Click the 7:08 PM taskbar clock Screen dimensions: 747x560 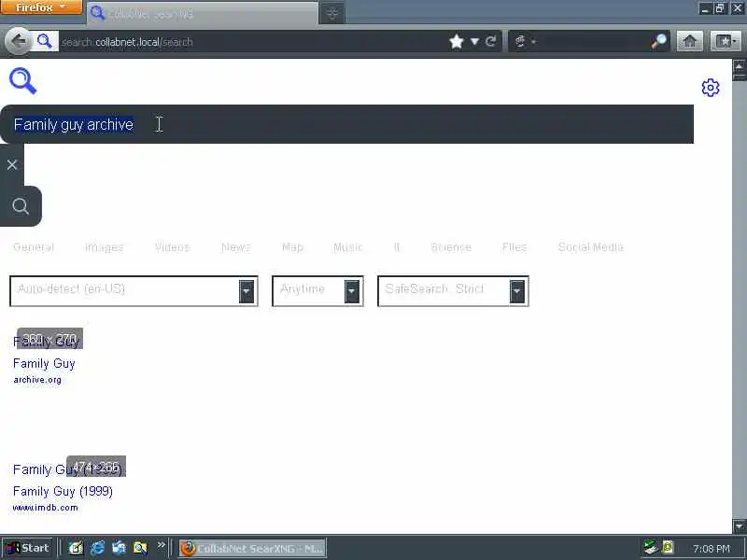click(712, 549)
